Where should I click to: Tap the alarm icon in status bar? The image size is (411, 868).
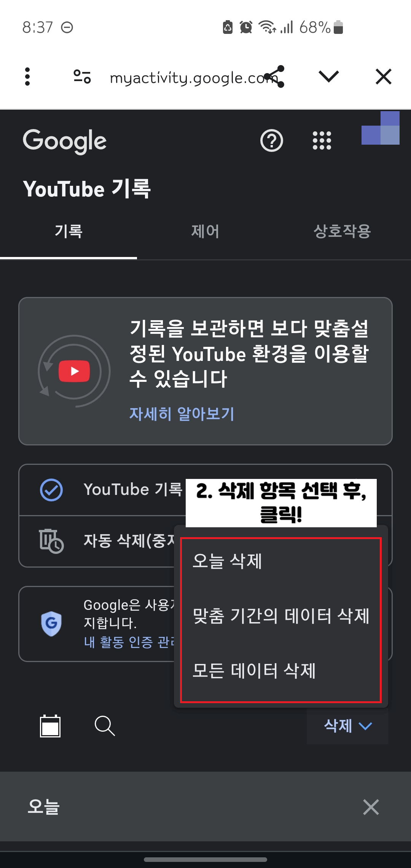point(246,27)
